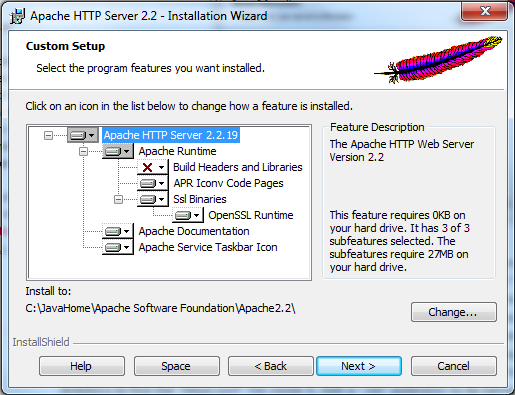515x395 pixels.
Task: Click the 'InstallShield' label
Action: click(x=41, y=342)
